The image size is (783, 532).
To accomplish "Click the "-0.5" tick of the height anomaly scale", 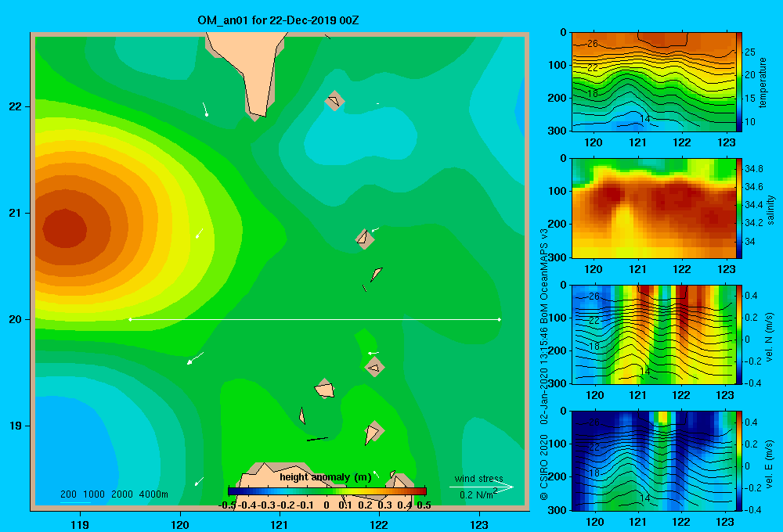I will (227, 505).
